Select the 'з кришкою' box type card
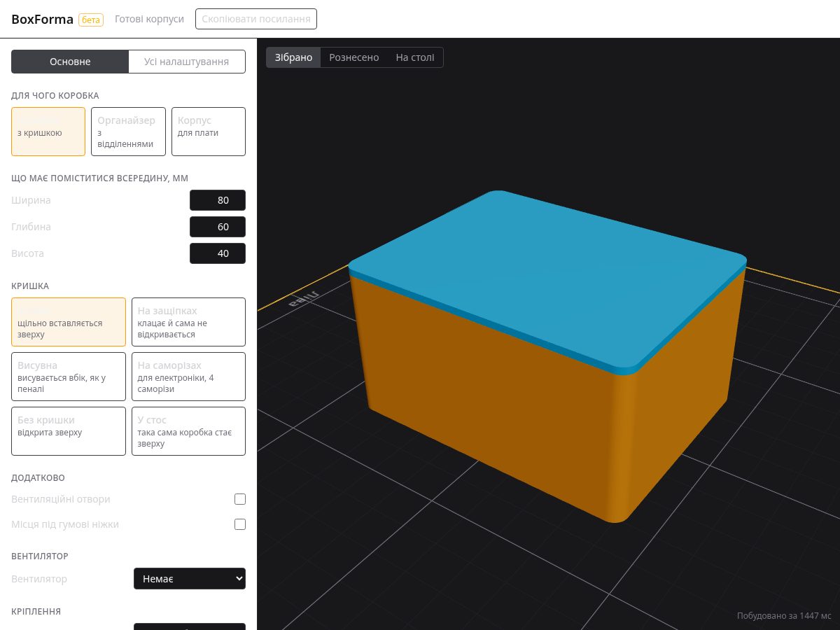 tap(48, 132)
